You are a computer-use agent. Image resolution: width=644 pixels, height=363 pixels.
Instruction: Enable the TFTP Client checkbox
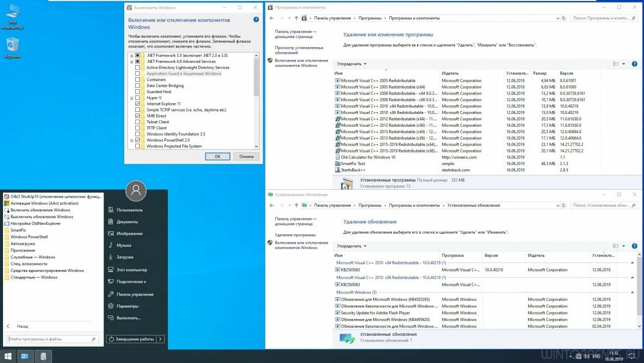(x=138, y=128)
